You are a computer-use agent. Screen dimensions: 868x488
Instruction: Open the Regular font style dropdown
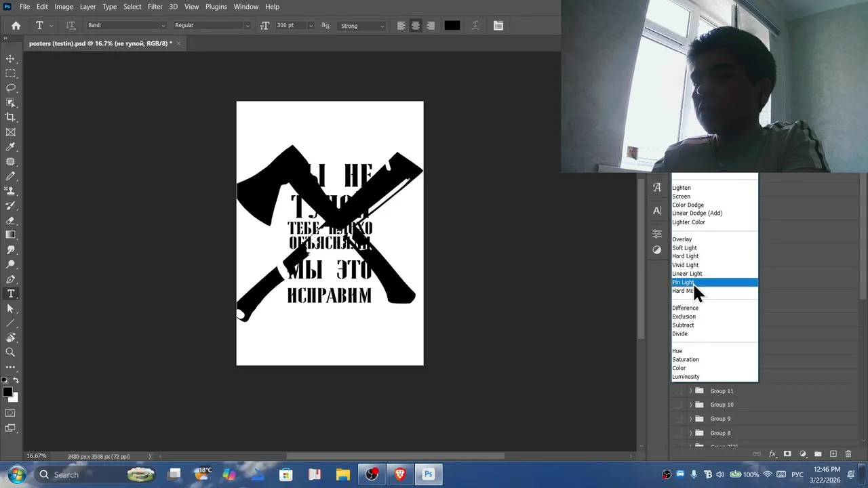247,26
